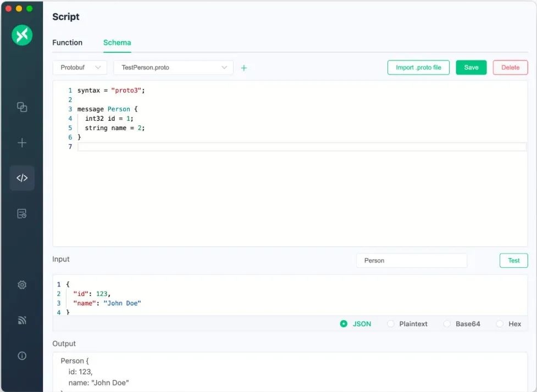Select the Plaintext input format

391,324
